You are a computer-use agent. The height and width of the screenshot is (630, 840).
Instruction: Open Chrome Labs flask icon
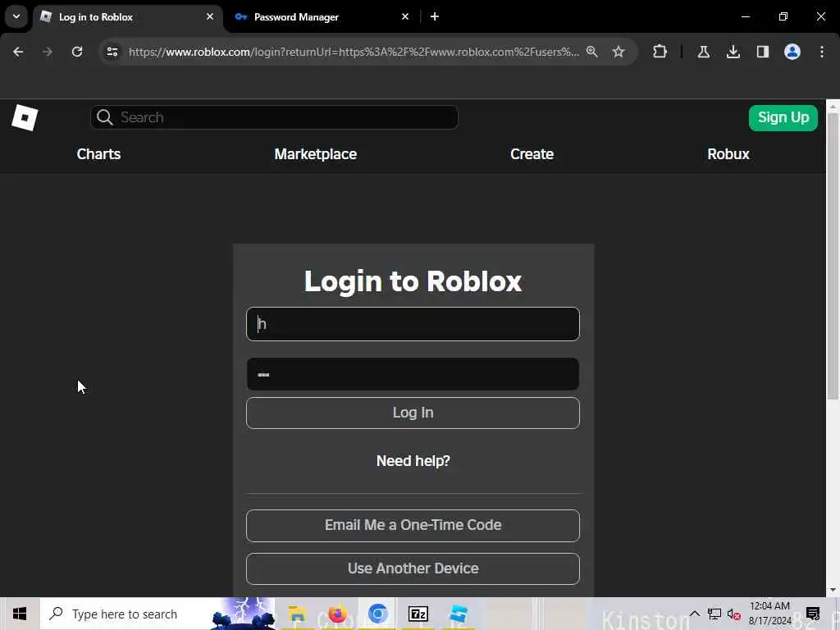703,52
